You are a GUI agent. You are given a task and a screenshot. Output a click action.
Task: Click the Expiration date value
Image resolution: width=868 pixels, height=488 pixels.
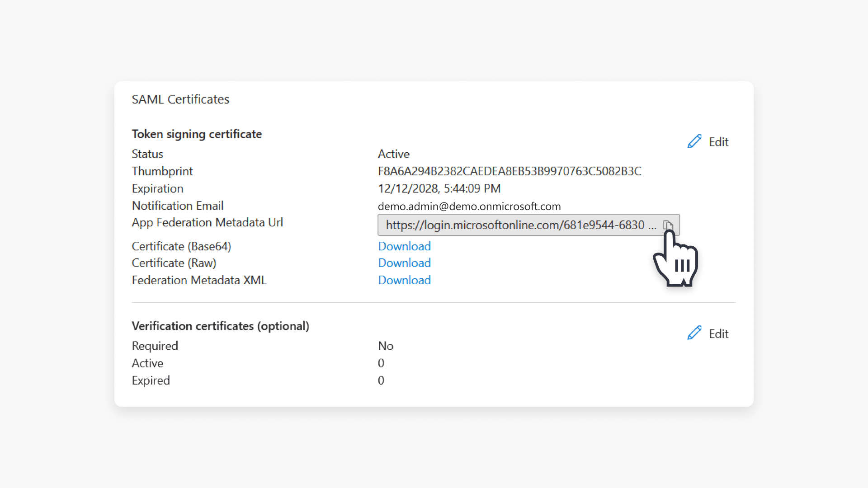point(439,188)
